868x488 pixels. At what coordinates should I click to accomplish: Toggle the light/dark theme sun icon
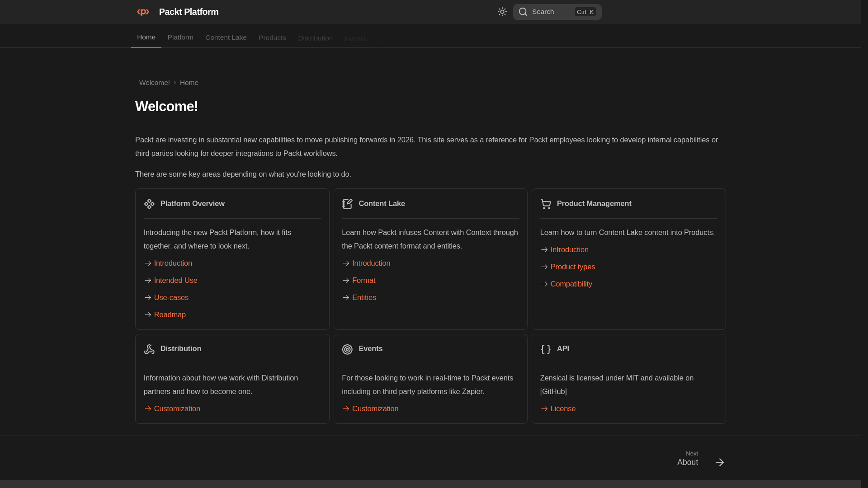502,12
